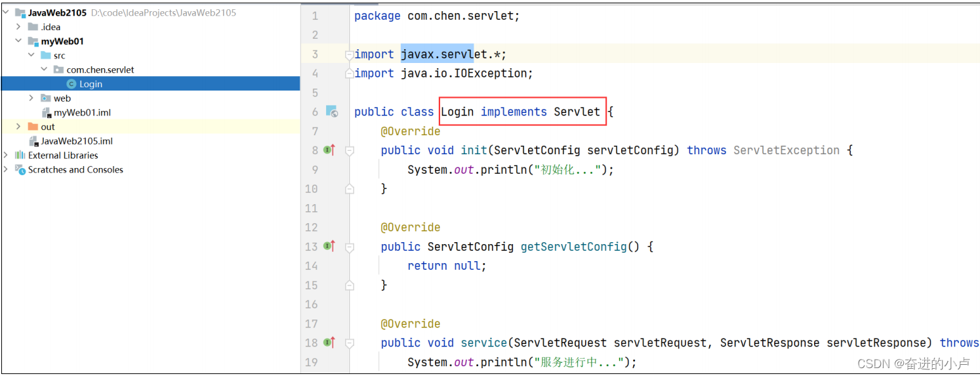
Task: Click the src source folder icon
Action: (x=46, y=56)
